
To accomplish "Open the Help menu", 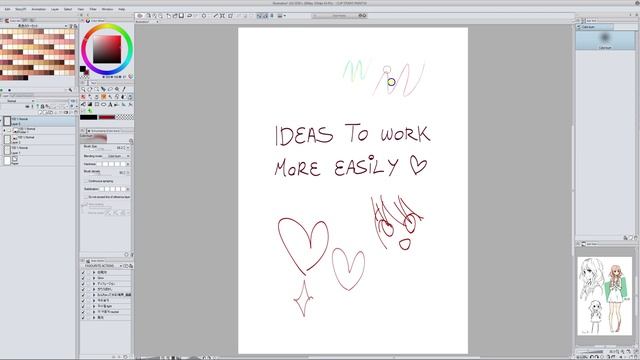I will 122,9.
